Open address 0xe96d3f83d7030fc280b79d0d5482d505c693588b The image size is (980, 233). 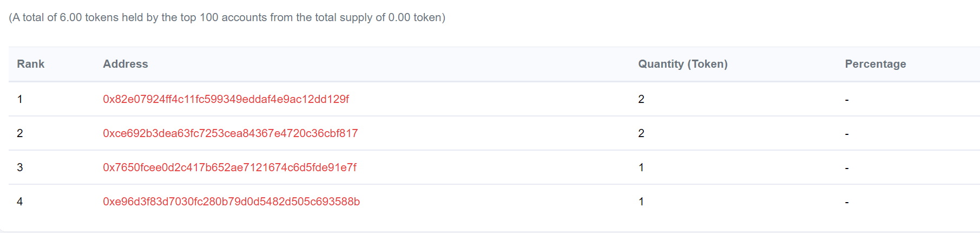[x=231, y=202]
